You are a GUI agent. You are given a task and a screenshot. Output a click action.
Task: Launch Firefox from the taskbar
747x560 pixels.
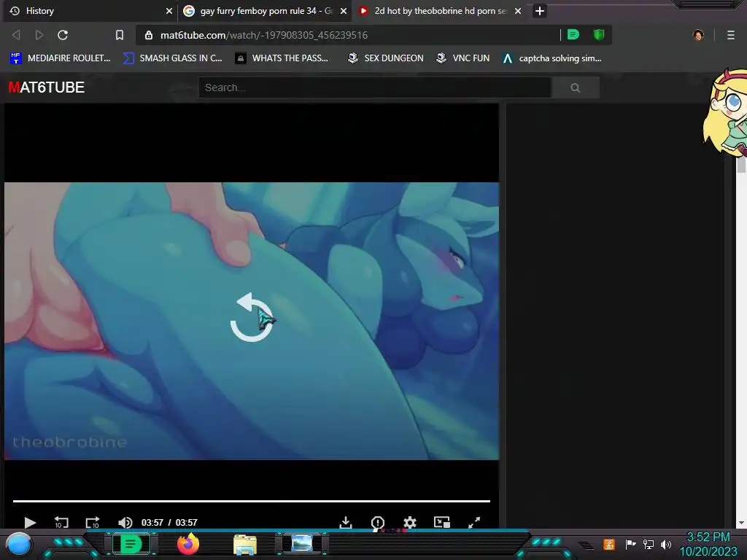point(188,544)
